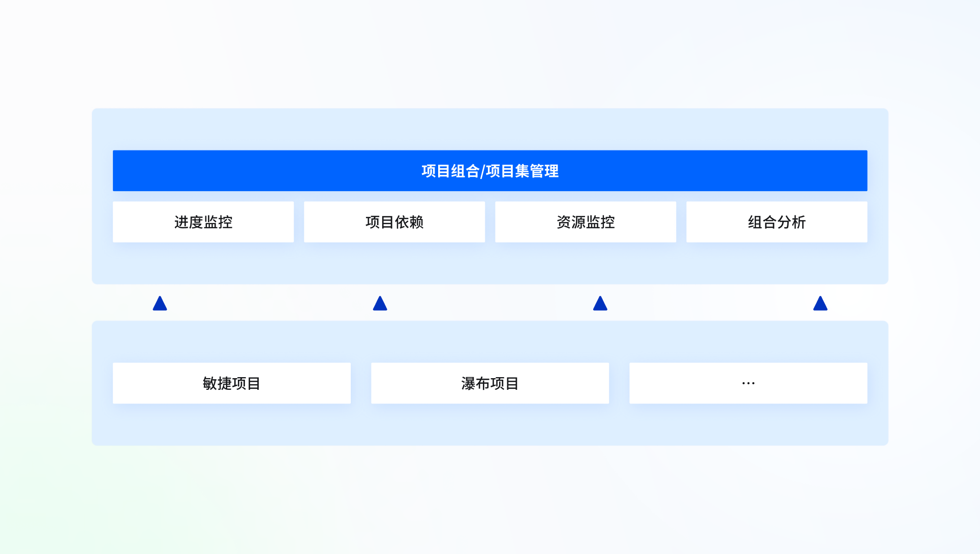The image size is (980, 554).
Task: Click the header title text 项目组合/项目集管理
Action: point(489,171)
